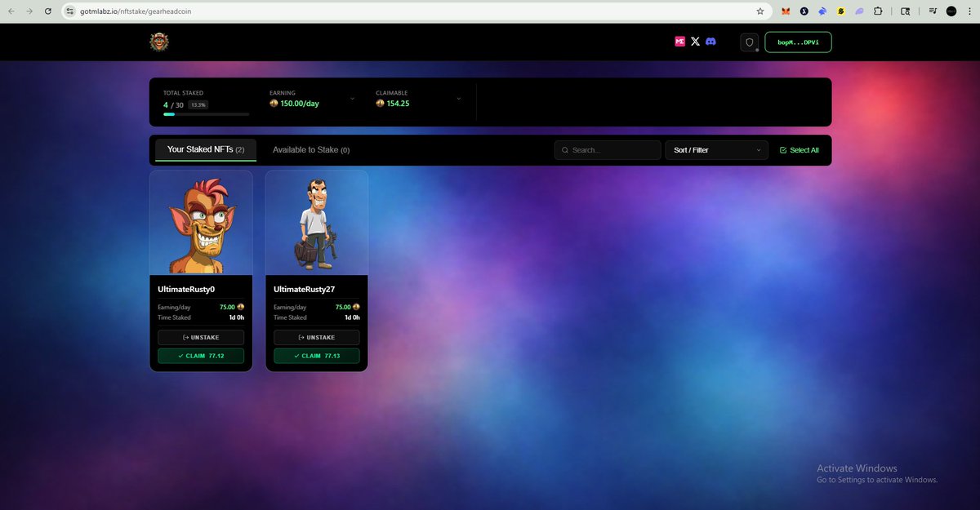Unstake the UltimateRusty27 NFT

point(317,337)
